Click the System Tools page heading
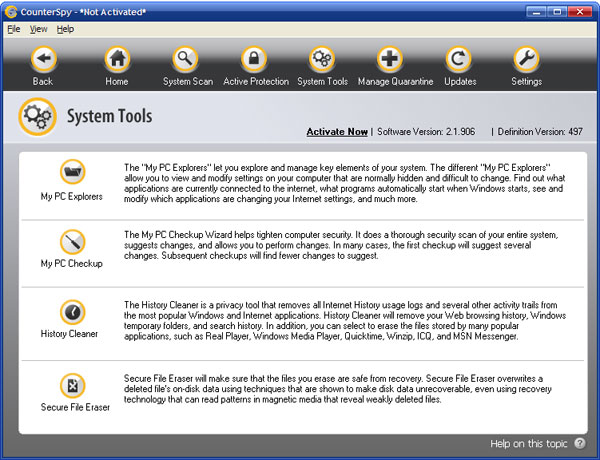Screen dimensions: 600x460 coord(109,116)
